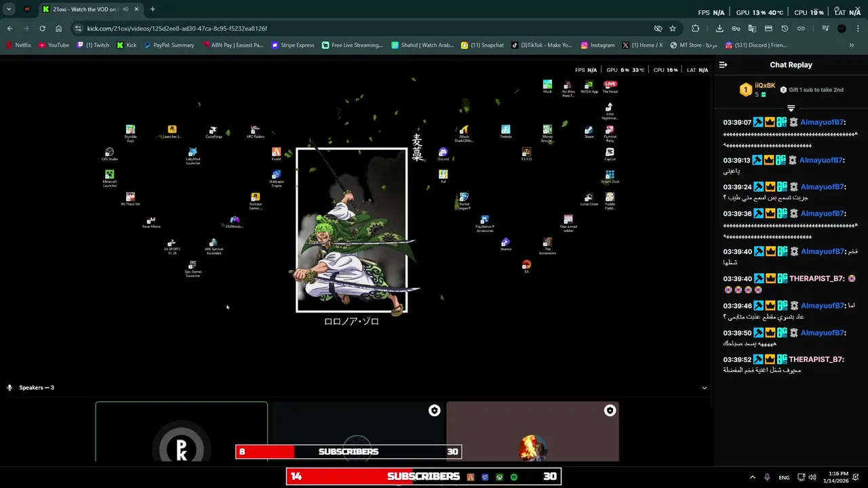Open a new browser tab
868x488 pixels.
153,9
